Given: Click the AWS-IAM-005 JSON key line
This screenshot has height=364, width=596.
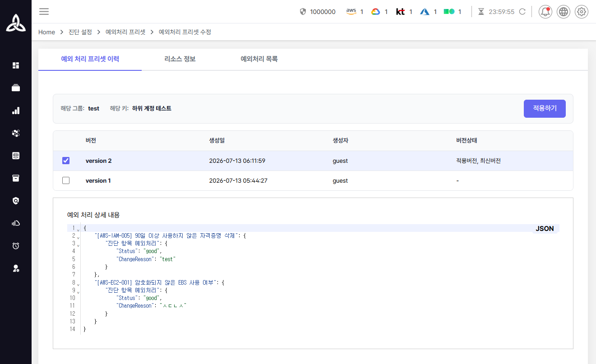Looking at the screenshot, I should click(x=171, y=236).
